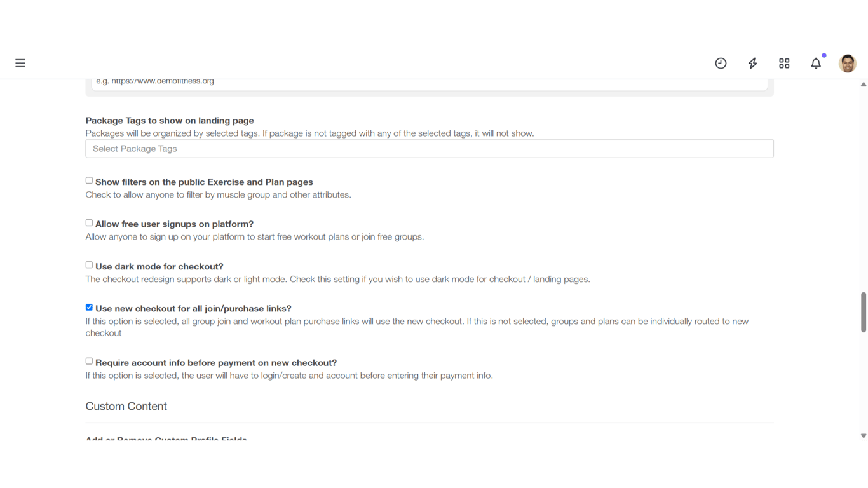Screen dimensions: 868x488
Task: Check "Allow free user signups on platform?"
Action: coord(89,222)
